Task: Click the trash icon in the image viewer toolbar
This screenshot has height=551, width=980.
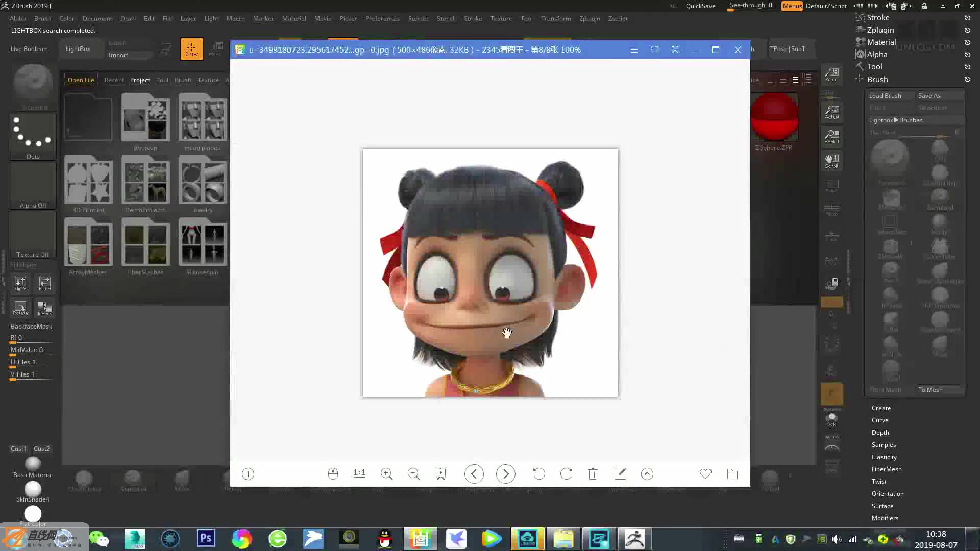Action: click(593, 474)
